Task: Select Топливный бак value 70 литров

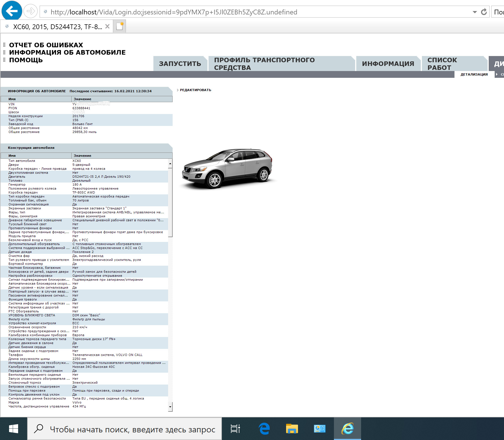Action: 81,200
